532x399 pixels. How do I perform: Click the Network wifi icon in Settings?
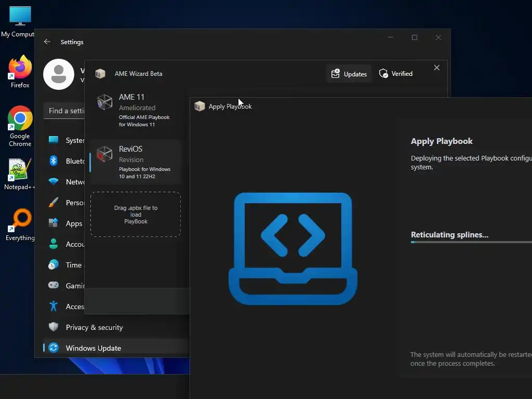[54, 181]
